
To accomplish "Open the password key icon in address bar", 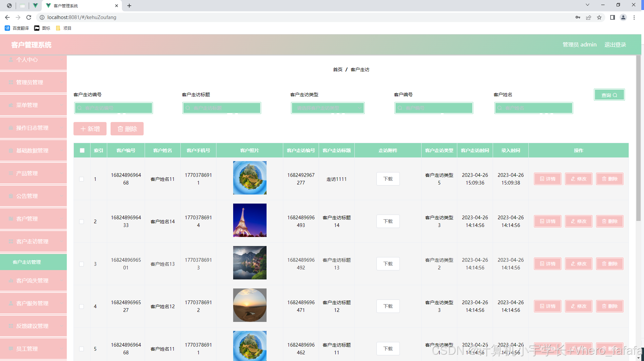I will [x=578, y=17].
